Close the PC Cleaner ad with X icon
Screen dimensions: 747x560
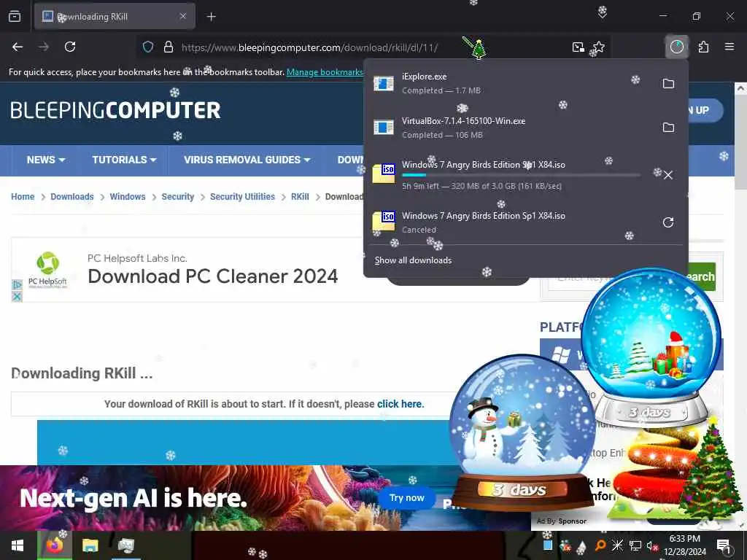(x=17, y=297)
